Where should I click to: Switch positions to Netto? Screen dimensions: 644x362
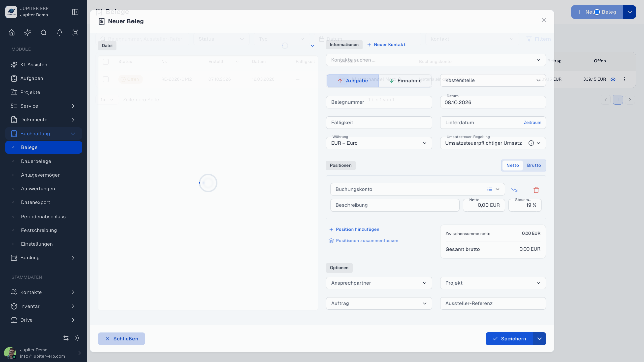[x=513, y=165]
